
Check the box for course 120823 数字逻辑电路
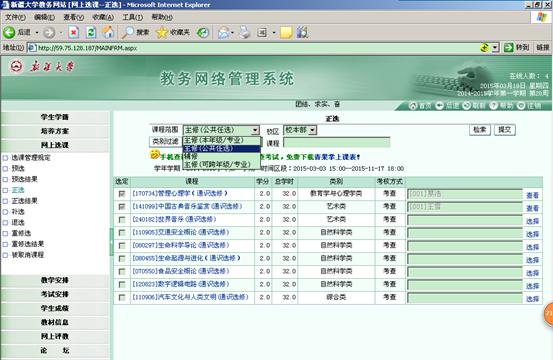(x=122, y=285)
